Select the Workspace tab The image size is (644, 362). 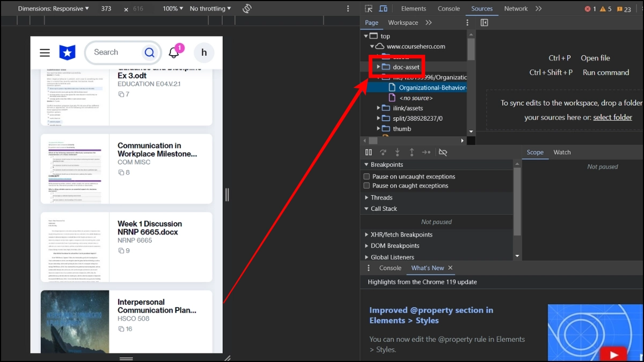[403, 23]
